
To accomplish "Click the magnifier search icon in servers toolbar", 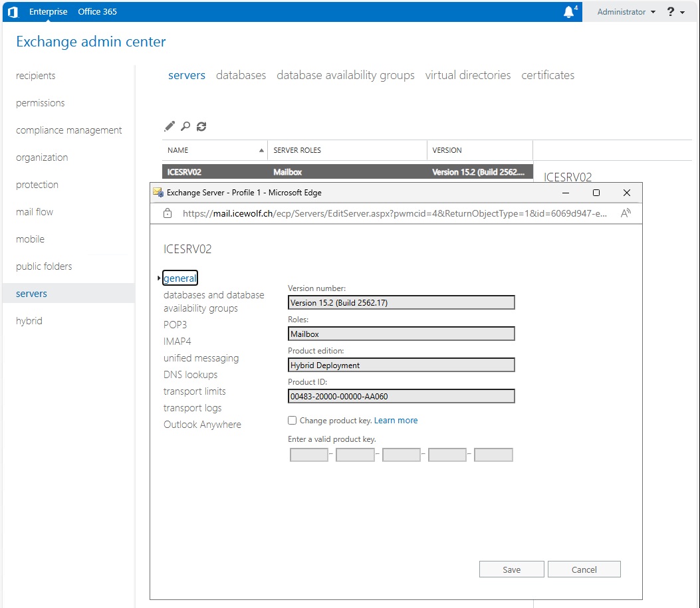I will pyautogui.click(x=185, y=126).
